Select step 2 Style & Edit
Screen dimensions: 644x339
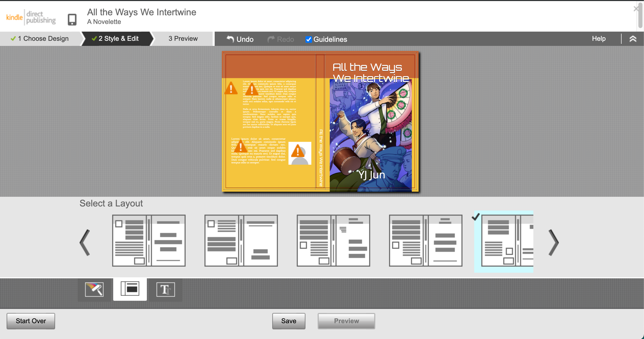[117, 38]
